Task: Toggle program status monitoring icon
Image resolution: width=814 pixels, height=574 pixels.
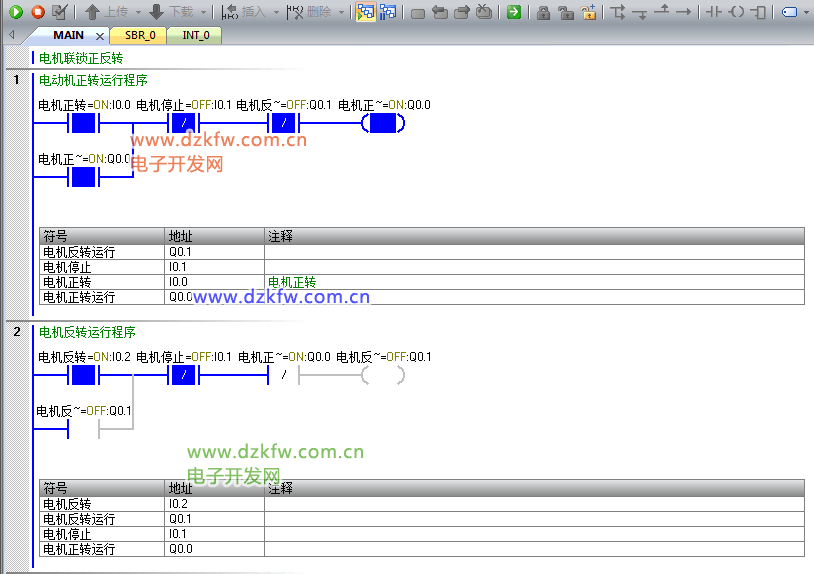Action: [x=365, y=12]
